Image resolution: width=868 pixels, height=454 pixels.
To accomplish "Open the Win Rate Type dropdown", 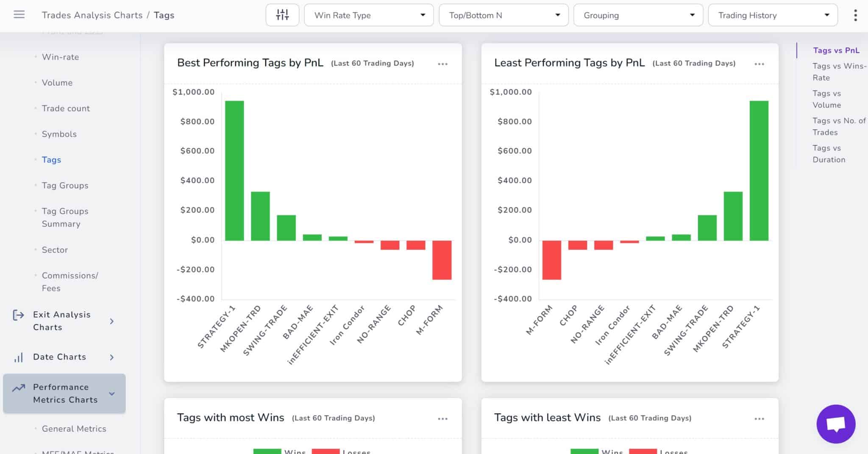I will pos(368,15).
